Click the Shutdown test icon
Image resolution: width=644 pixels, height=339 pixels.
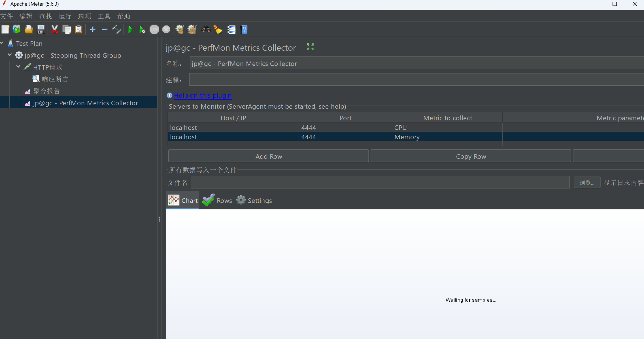pyautogui.click(x=166, y=29)
